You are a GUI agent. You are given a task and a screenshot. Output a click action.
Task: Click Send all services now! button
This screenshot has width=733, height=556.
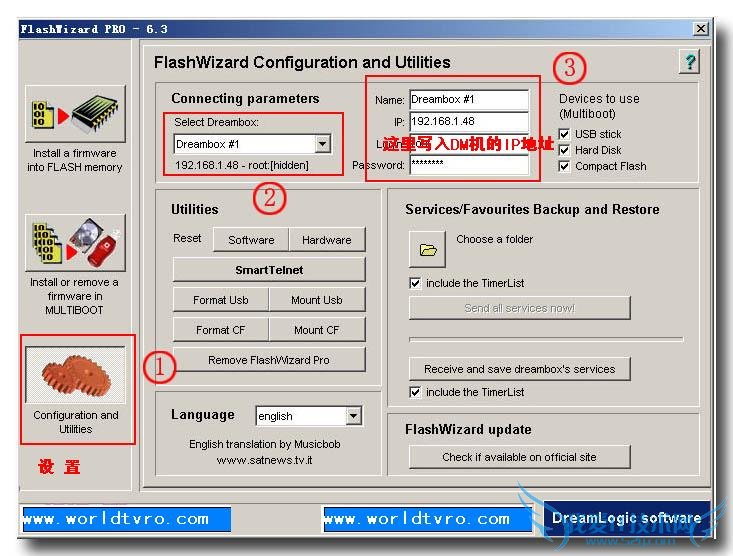point(519,308)
